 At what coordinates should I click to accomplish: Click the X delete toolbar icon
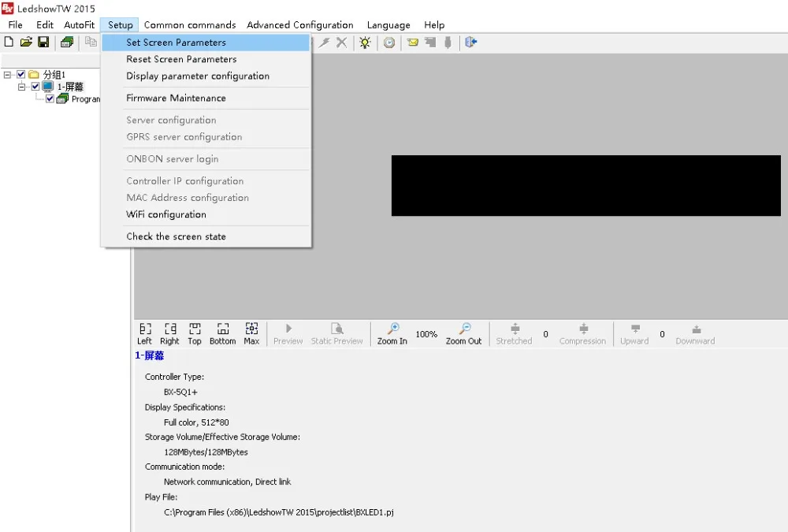(342, 43)
